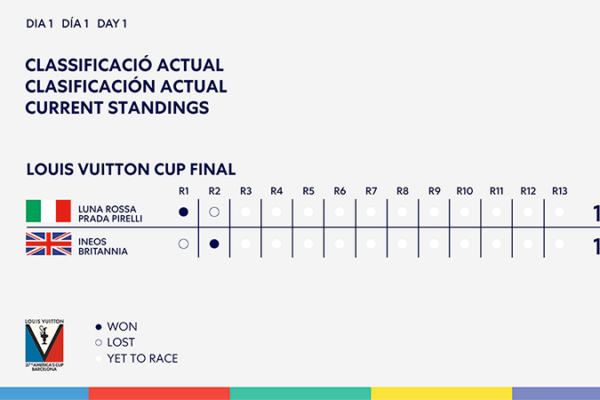Click the R7 column header
Screen dimensions: 600x400
pyautogui.click(x=371, y=191)
